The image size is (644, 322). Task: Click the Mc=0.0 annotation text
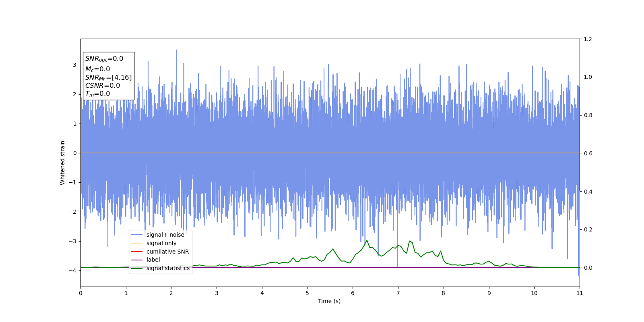click(97, 69)
